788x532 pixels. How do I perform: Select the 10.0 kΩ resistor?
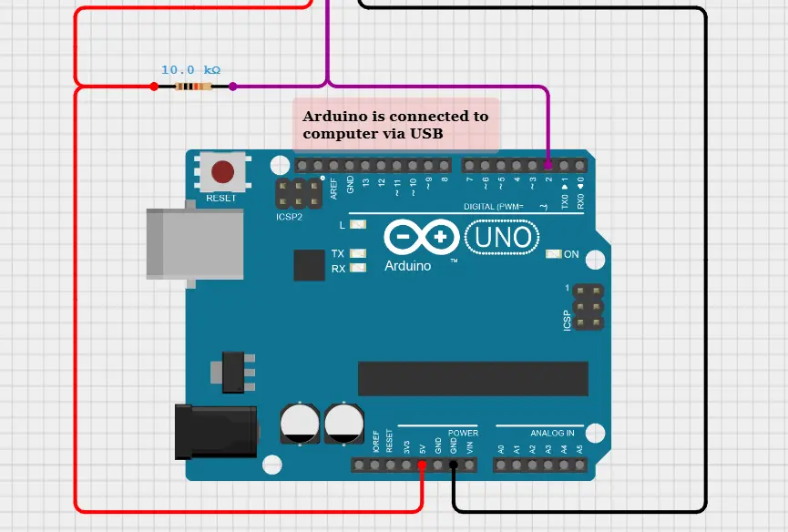pyautogui.click(x=194, y=86)
